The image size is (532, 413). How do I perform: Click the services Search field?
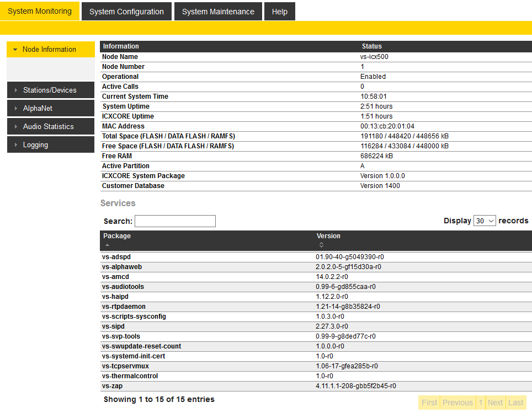pyautogui.click(x=175, y=221)
